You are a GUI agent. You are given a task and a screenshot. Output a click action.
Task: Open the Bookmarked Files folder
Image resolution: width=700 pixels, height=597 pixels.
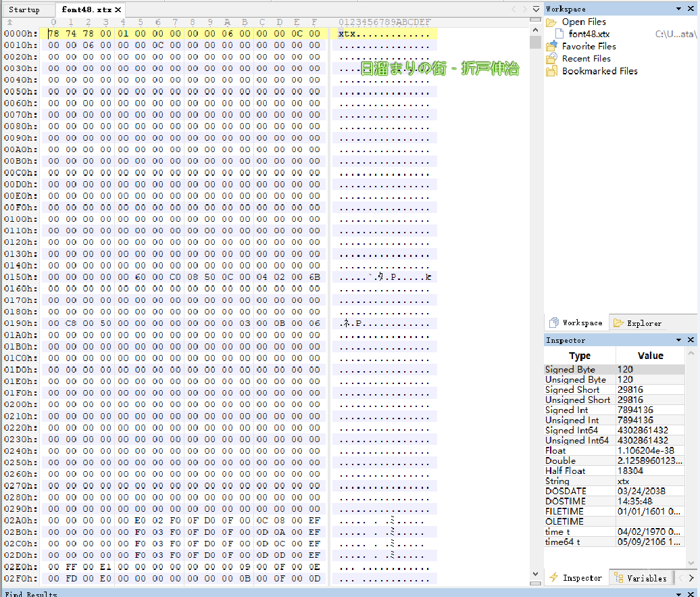599,71
